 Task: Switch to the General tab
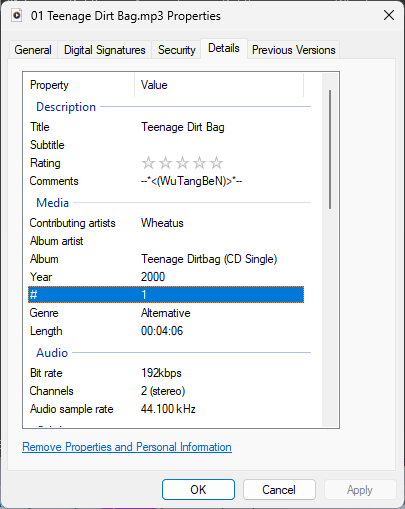click(33, 50)
